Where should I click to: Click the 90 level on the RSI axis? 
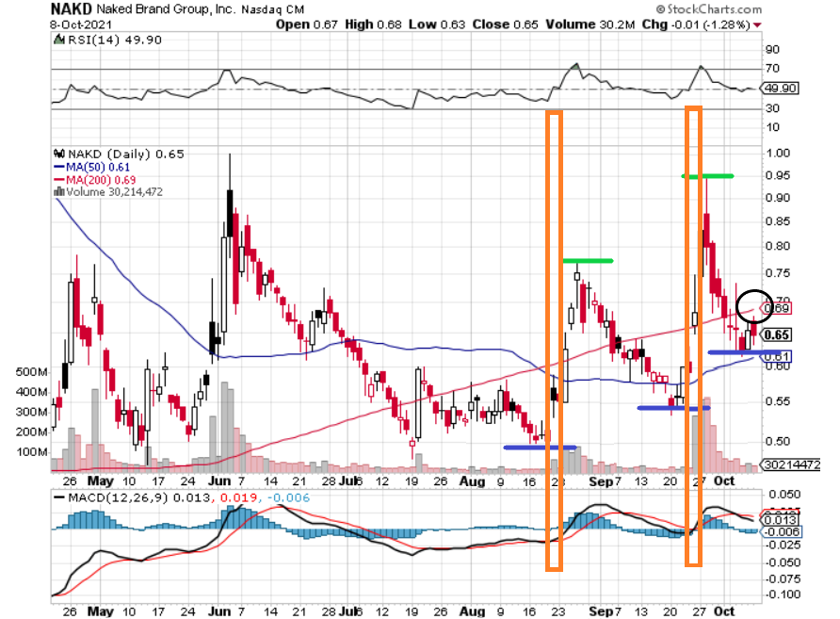click(772, 49)
